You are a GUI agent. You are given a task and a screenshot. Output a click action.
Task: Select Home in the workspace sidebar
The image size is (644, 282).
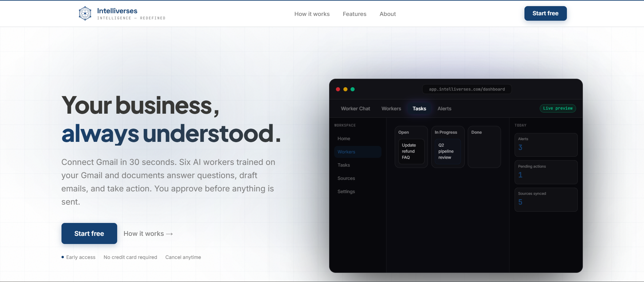coord(358,138)
